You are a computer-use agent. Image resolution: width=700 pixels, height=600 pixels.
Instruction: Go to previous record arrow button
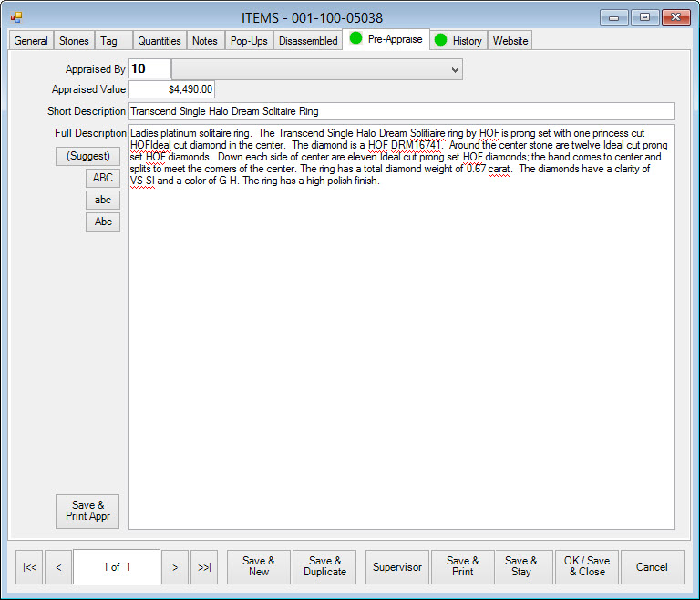[58, 567]
